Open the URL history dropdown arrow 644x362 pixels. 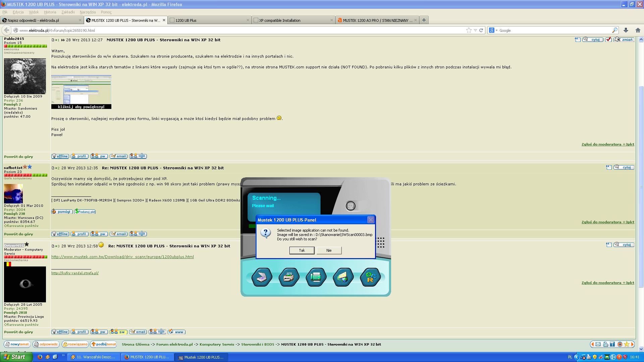(x=475, y=30)
